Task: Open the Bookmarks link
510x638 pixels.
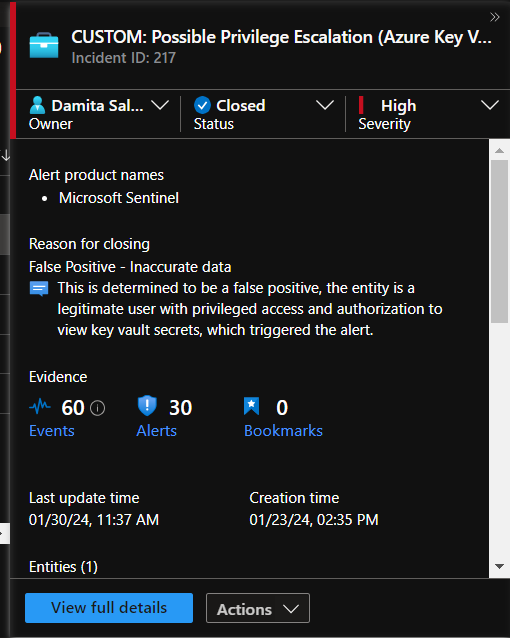Action: pos(283,430)
